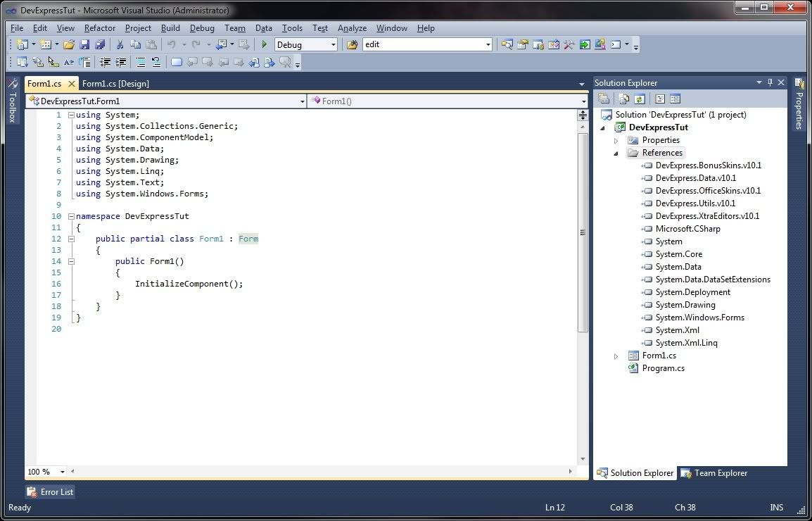Click Refresh icon in Solution Explorer toolbar
This screenshot has height=521, width=812.
640,99
